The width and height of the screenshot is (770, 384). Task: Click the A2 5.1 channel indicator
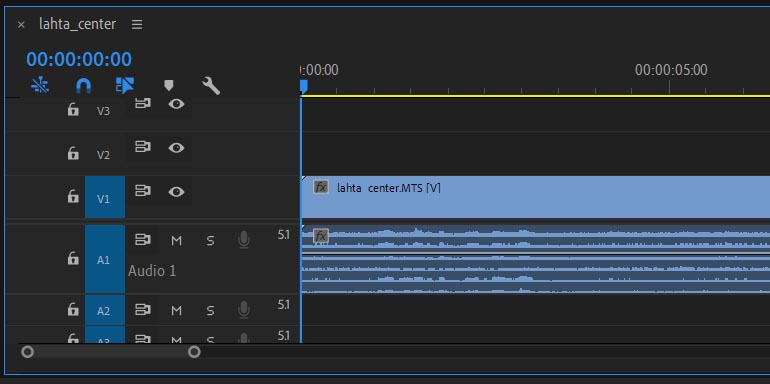coord(283,305)
